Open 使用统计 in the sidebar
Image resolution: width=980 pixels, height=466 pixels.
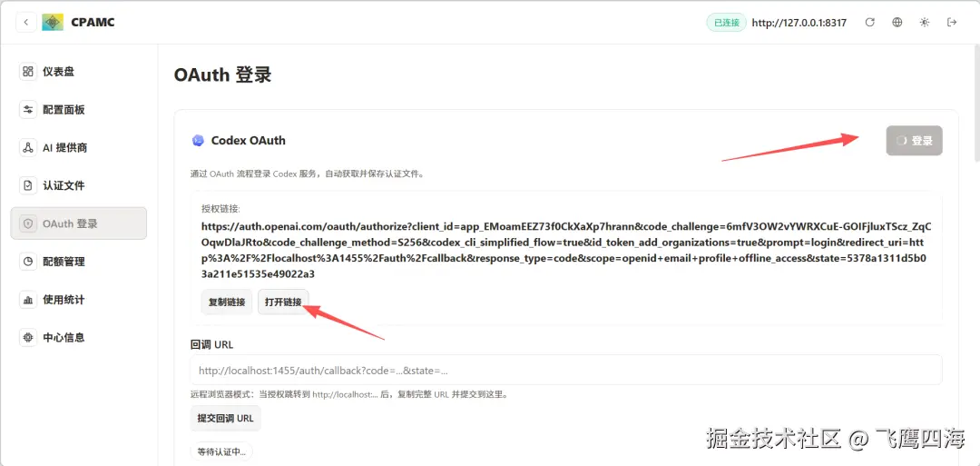(x=79, y=300)
